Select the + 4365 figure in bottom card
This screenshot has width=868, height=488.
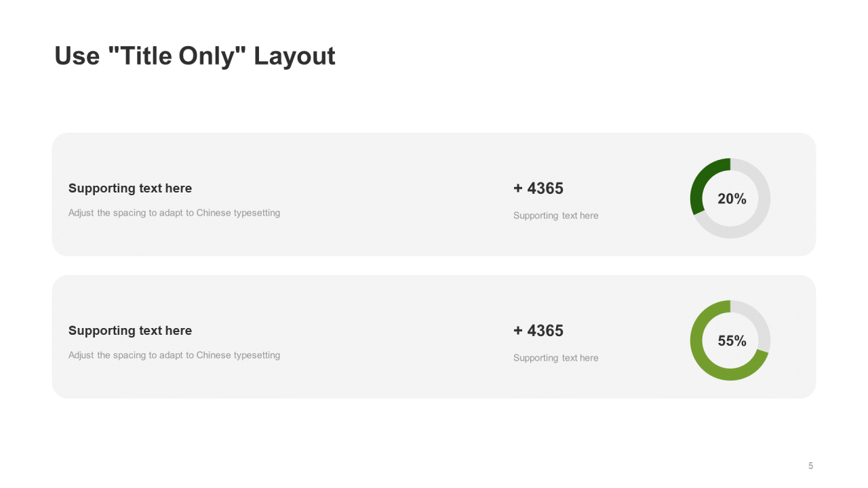[538, 331]
